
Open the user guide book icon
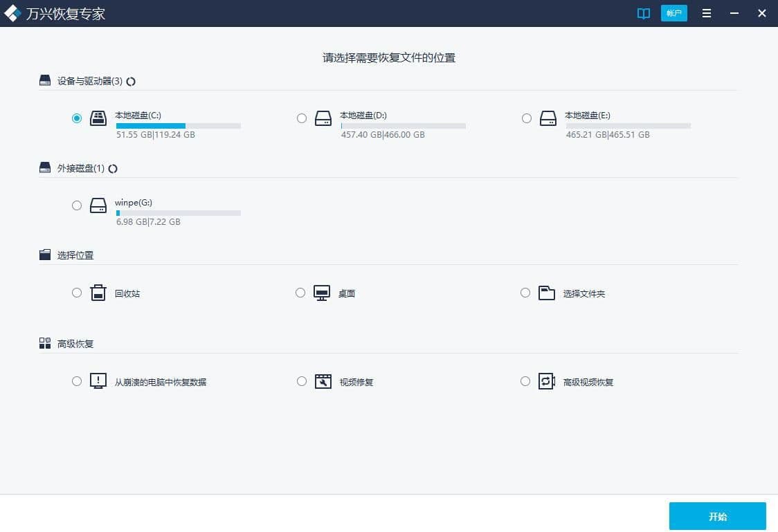[x=643, y=13]
